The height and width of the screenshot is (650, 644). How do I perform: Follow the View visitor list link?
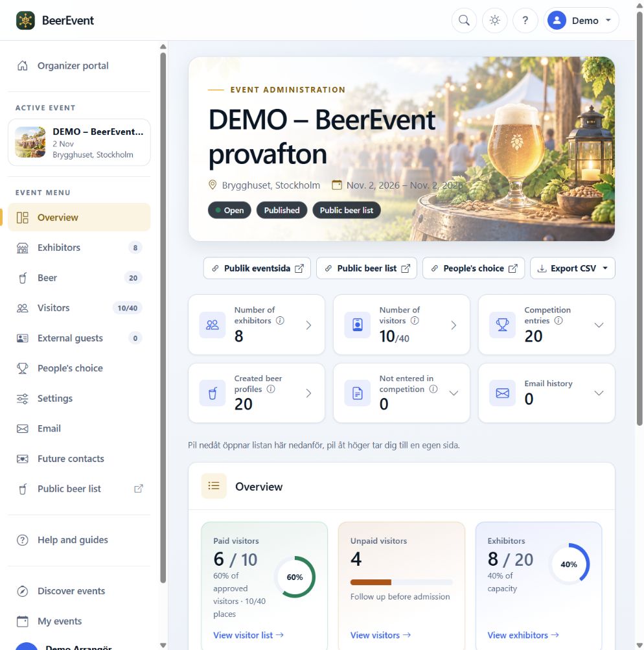pos(248,635)
